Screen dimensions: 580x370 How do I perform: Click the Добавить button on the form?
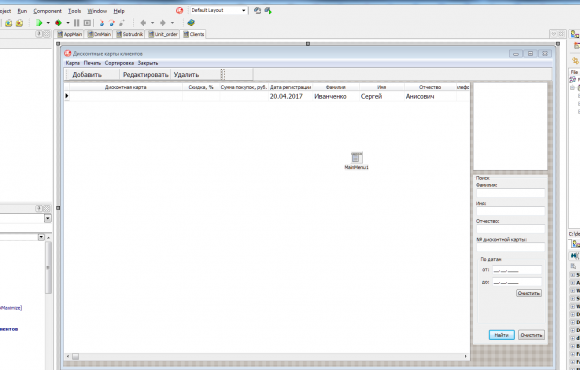point(87,75)
